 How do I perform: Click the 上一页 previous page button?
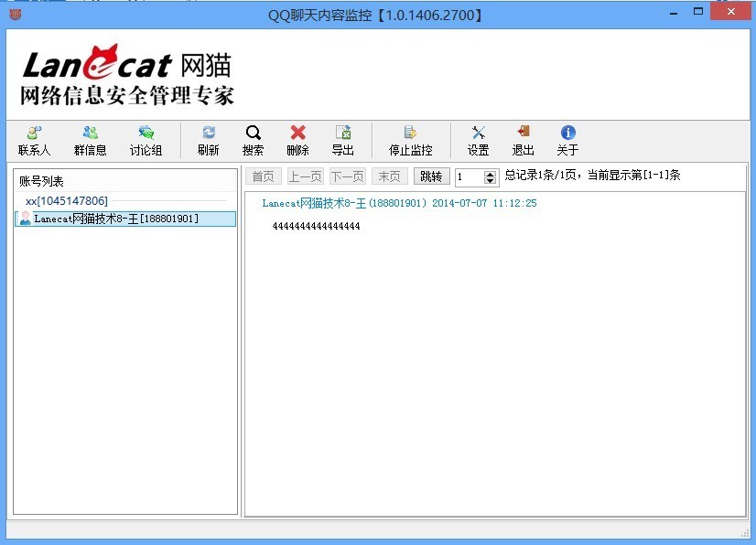click(x=305, y=176)
